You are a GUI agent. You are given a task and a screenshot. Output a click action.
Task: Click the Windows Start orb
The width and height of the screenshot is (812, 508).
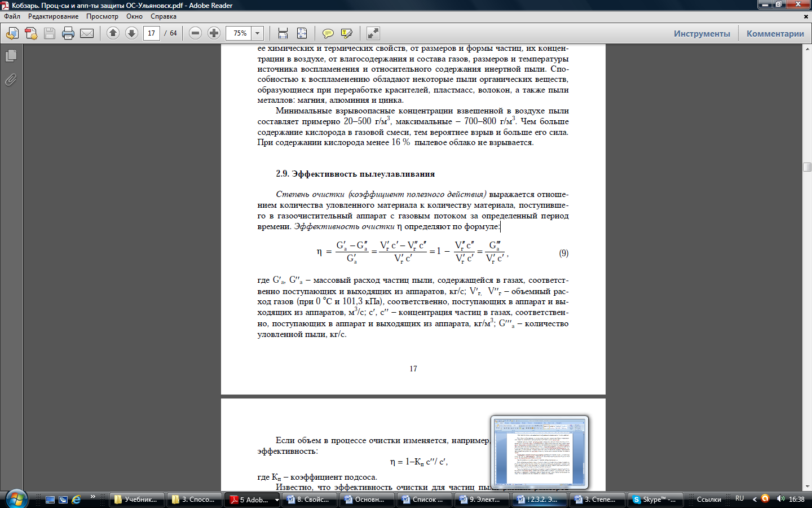click(x=16, y=499)
